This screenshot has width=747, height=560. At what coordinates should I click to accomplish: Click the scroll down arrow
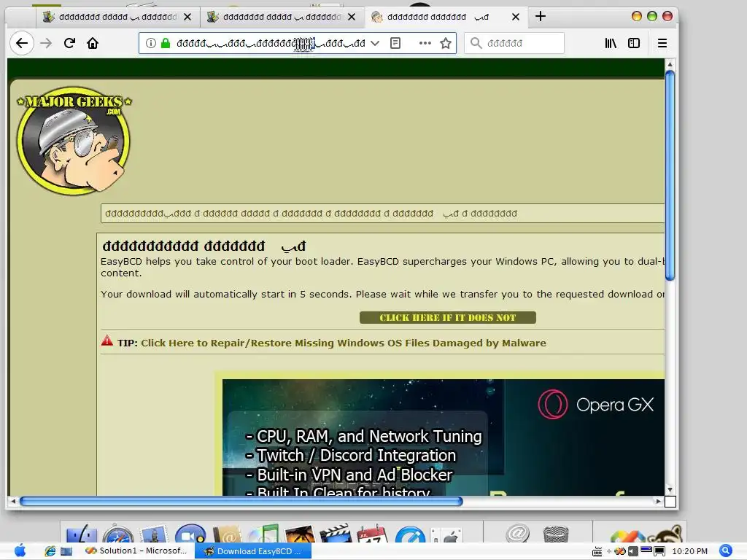pyautogui.click(x=670, y=489)
